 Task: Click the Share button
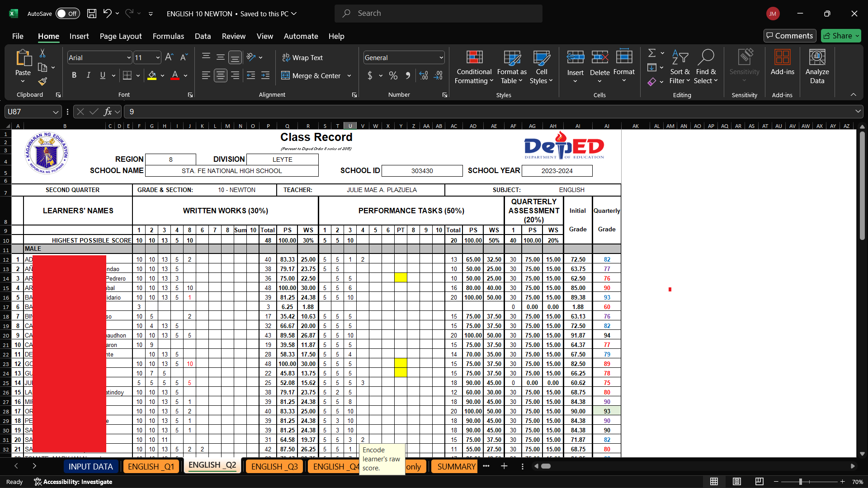[841, 36]
